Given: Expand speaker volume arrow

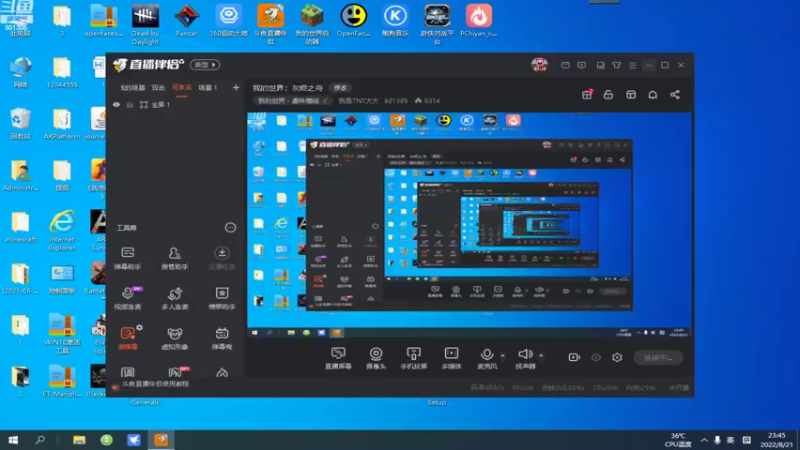Looking at the screenshot, I should pyautogui.click(x=541, y=355).
